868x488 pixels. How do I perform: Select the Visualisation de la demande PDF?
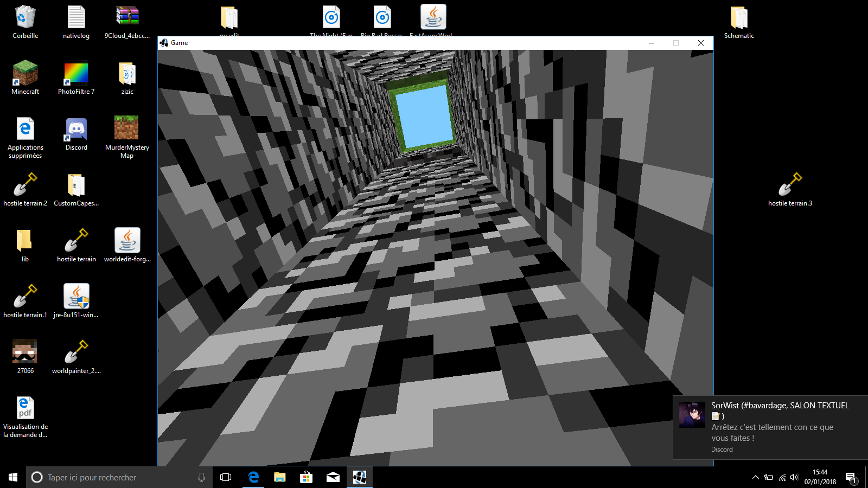pos(25,408)
